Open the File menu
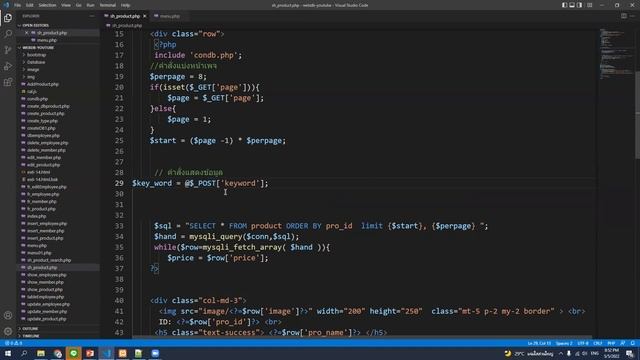This screenshot has width=640, height=360. pos(18,5)
